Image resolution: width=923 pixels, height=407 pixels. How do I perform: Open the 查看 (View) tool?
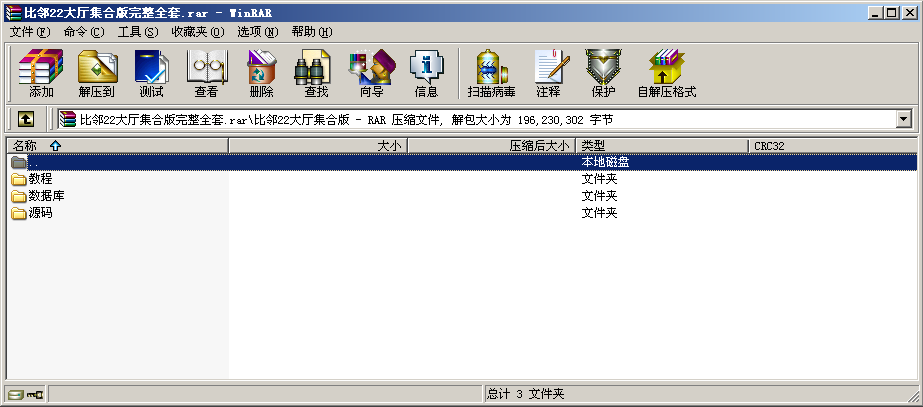[x=206, y=73]
